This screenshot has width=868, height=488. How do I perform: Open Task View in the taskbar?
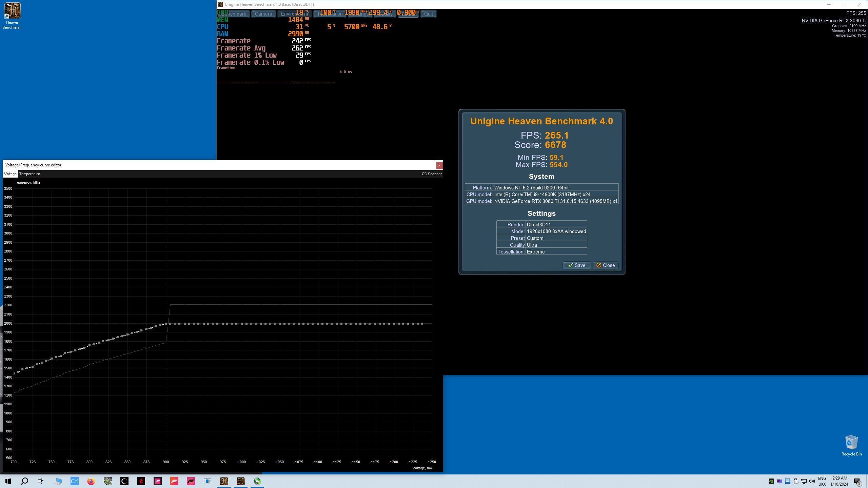41,481
